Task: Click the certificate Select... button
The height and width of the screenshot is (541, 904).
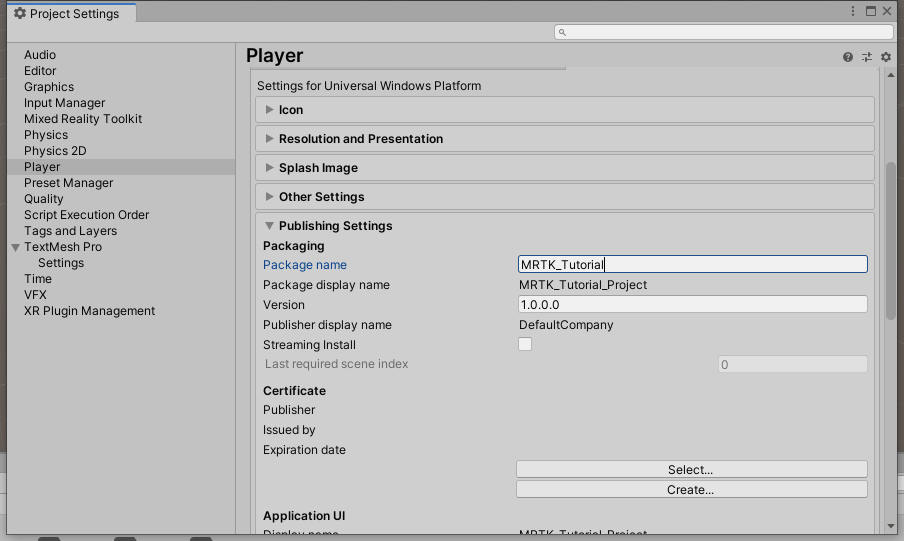Action: point(692,469)
